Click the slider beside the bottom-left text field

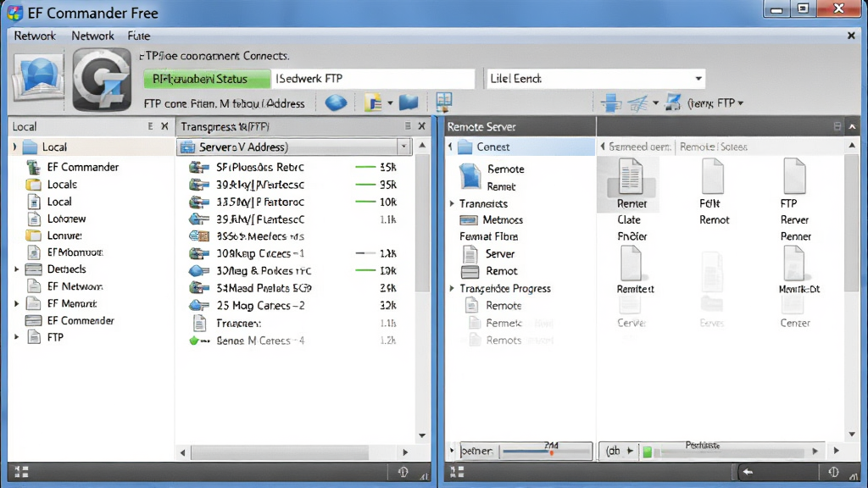546,452
